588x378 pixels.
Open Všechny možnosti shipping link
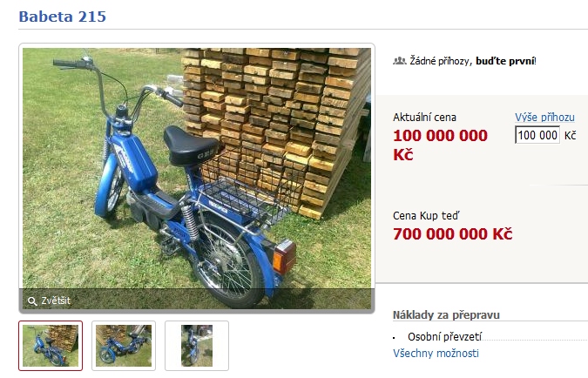pyautogui.click(x=436, y=354)
